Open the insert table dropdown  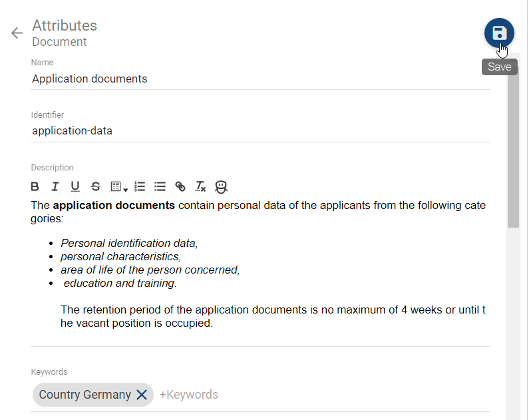pyautogui.click(x=118, y=186)
